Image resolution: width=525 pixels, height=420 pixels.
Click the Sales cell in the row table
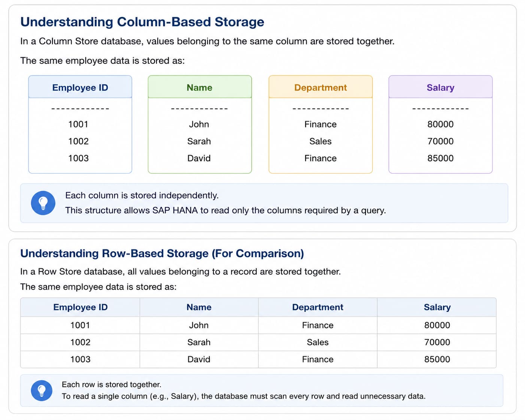(x=318, y=342)
